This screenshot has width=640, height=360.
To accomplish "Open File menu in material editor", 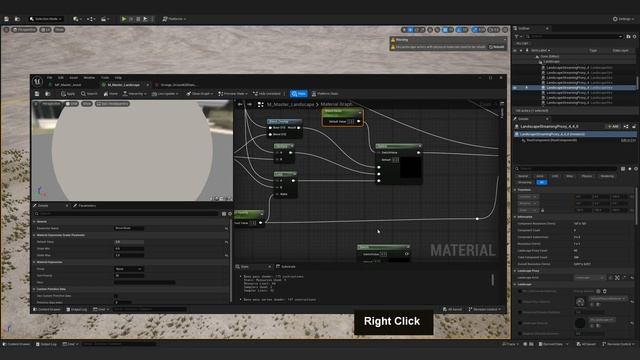I will (49, 78).
